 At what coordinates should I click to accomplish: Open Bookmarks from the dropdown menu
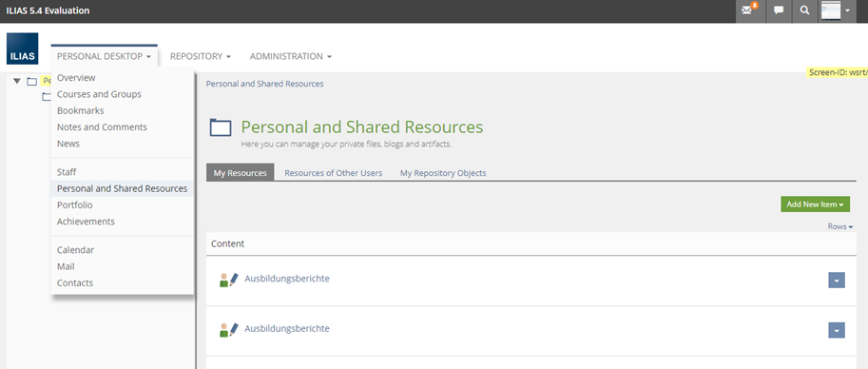pyautogui.click(x=80, y=111)
